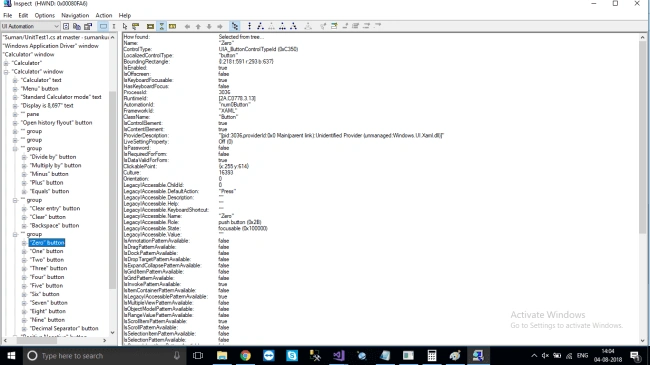The image size is (650, 365).
Task: Open the Calculator app from the taskbar
Action: coord(432,356)
